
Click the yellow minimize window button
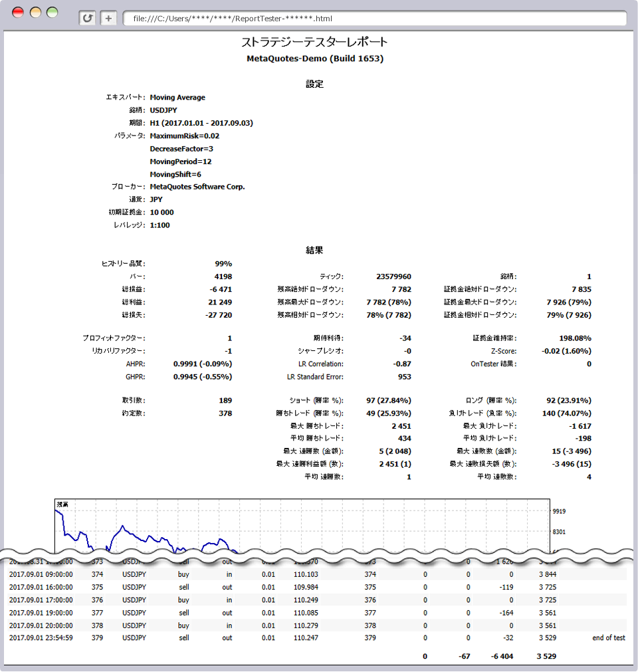35,13
